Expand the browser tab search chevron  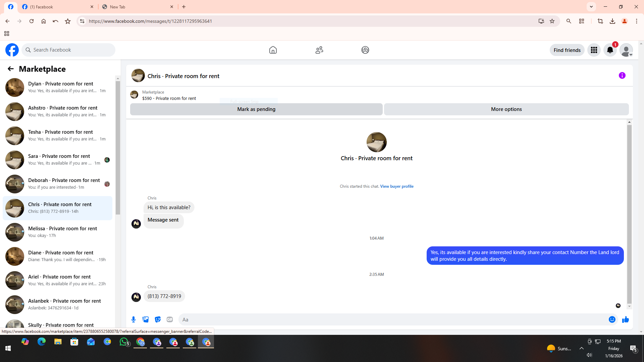click(591, 7)
